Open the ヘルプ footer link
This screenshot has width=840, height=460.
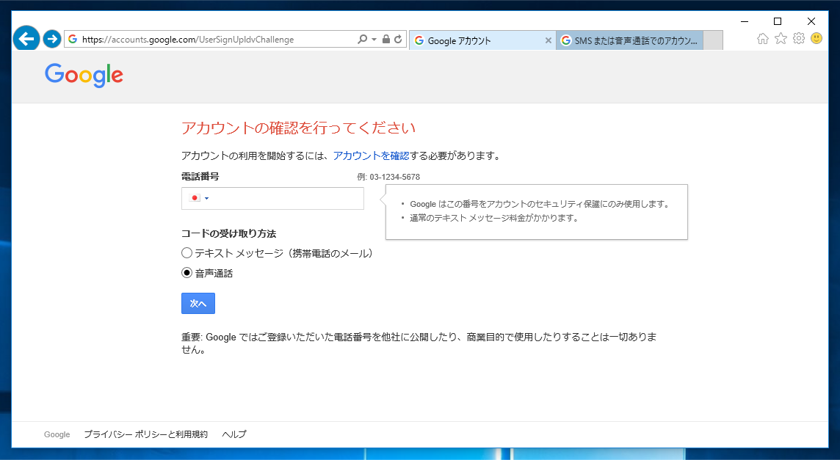click(235, 434)
